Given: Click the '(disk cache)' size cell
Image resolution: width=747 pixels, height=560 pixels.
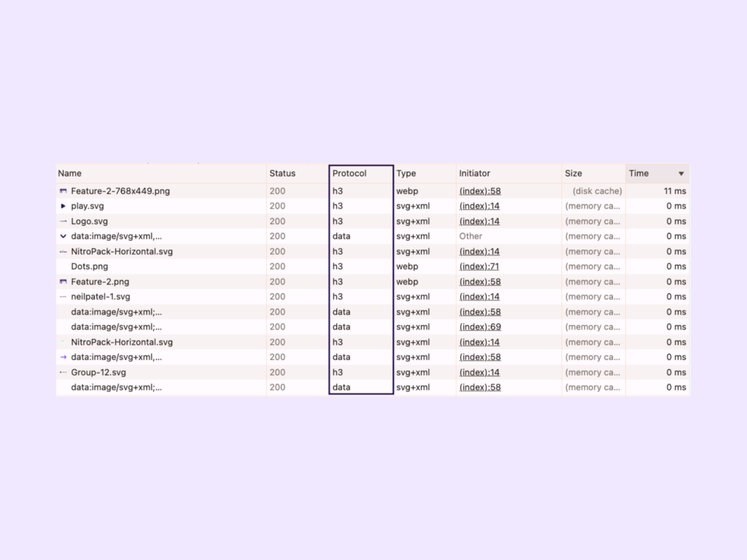Looking at the screenshot, I should 597,191.
